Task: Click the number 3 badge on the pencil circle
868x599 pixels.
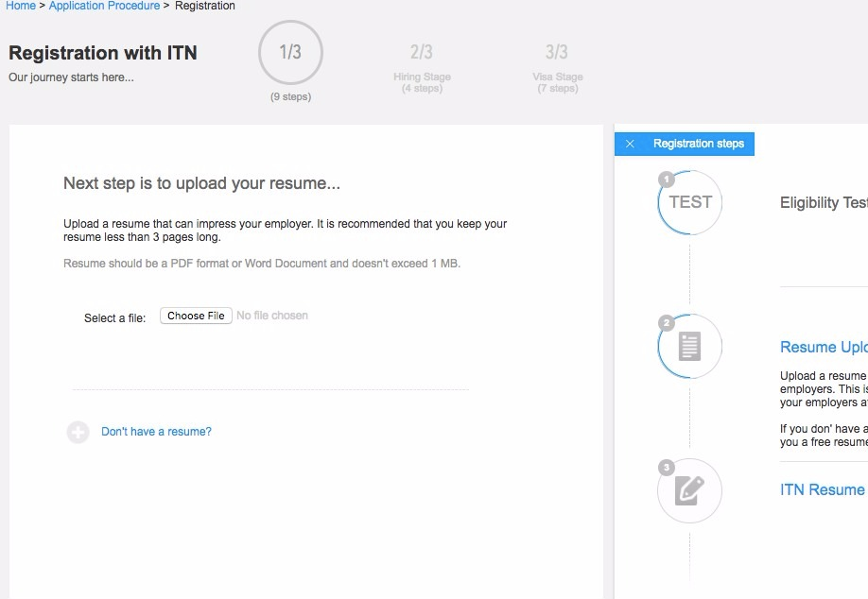Action: (667, 467)
